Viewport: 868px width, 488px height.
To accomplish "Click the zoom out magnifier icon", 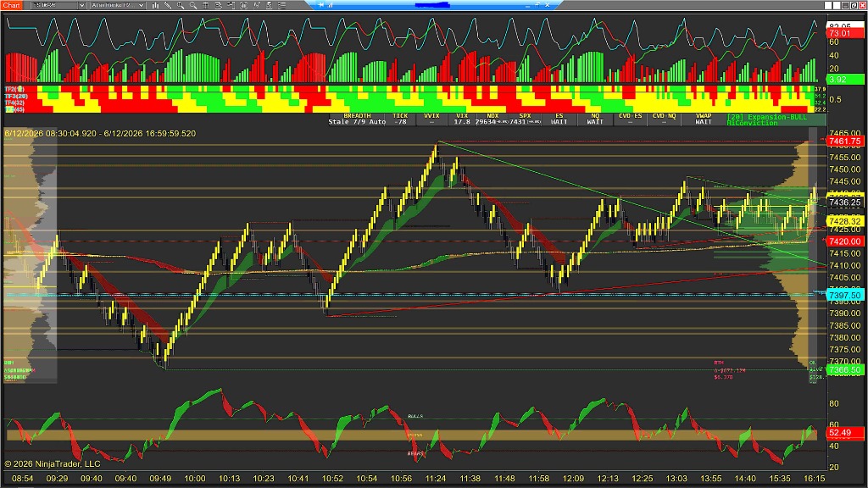I will tap(192, 5).
